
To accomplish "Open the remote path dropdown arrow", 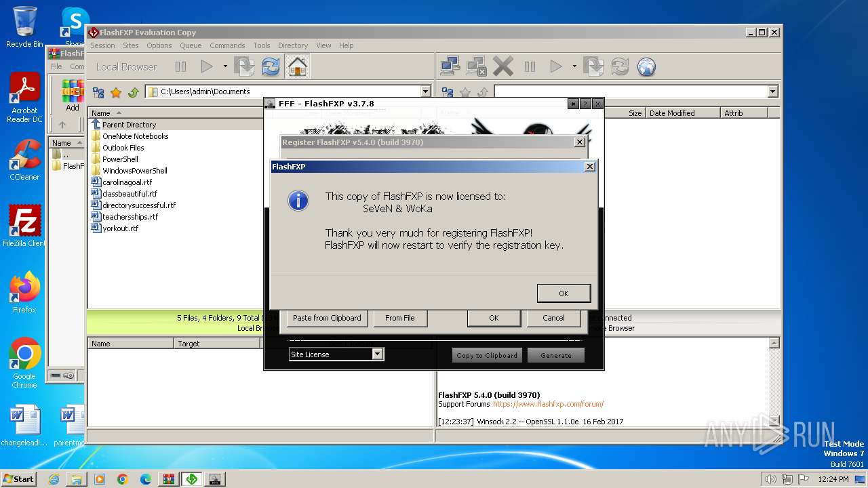I will coord(772,91).
